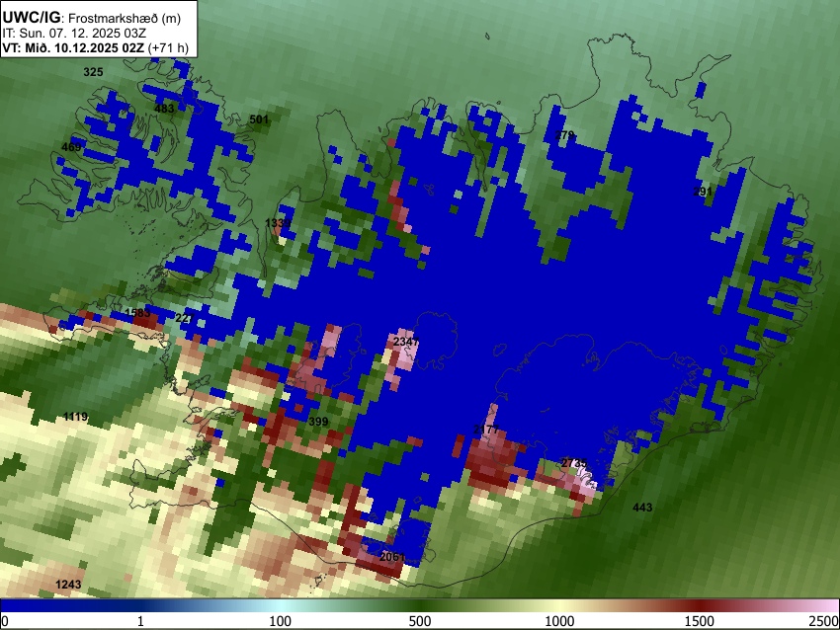Select map value 1339
This screenshot has height=630, width=840.
tap(278, 223)
